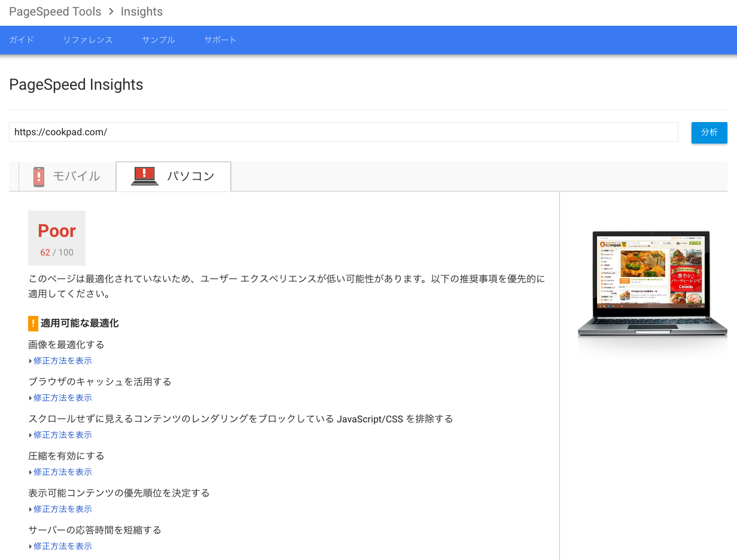Screen dimensions: 737x560
Task: Open the ガイド menu item
Action: (x=22, y=40)
